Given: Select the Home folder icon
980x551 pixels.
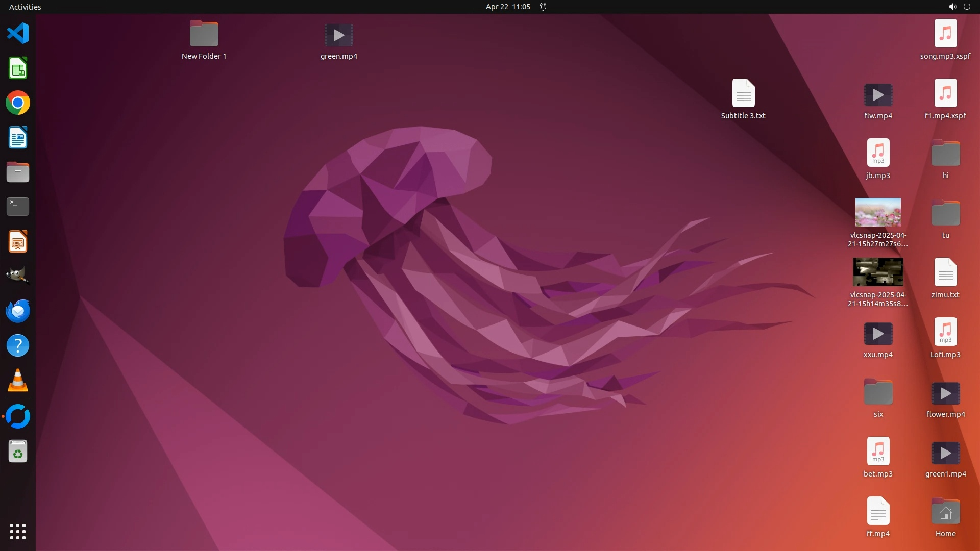Looking at the screenshot, I should [945, 512].
